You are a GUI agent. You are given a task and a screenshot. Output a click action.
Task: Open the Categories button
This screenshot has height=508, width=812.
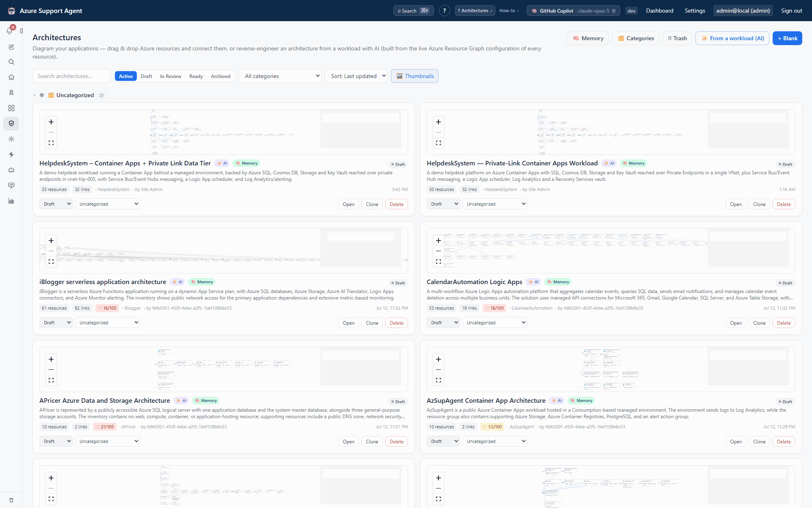pos(635,38)
